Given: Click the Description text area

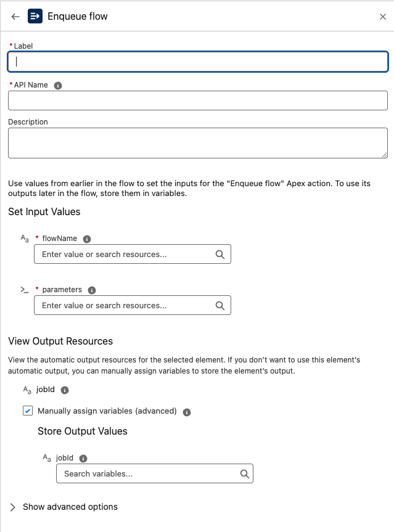Looking at the screenshot, I should coord(197,143).
